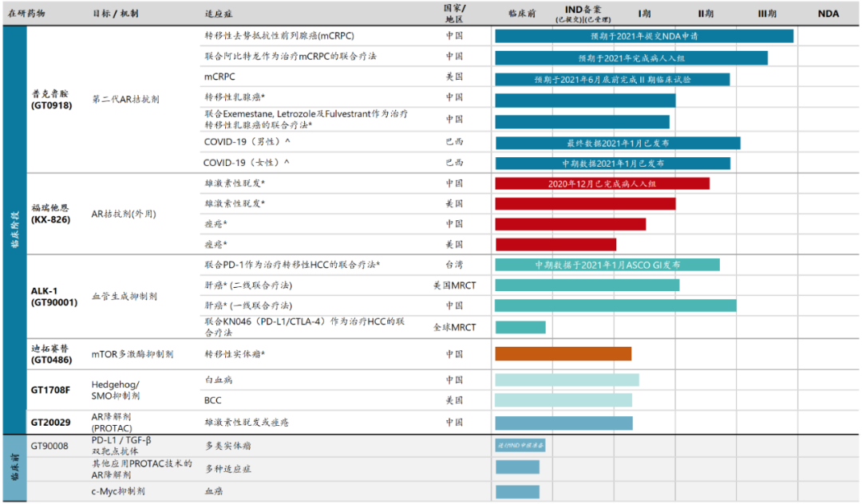This screenshot has height=504, width=862.
Task: Click the light-teal bar for BCC
Action: pyautogui.click(x=563, y=400)
